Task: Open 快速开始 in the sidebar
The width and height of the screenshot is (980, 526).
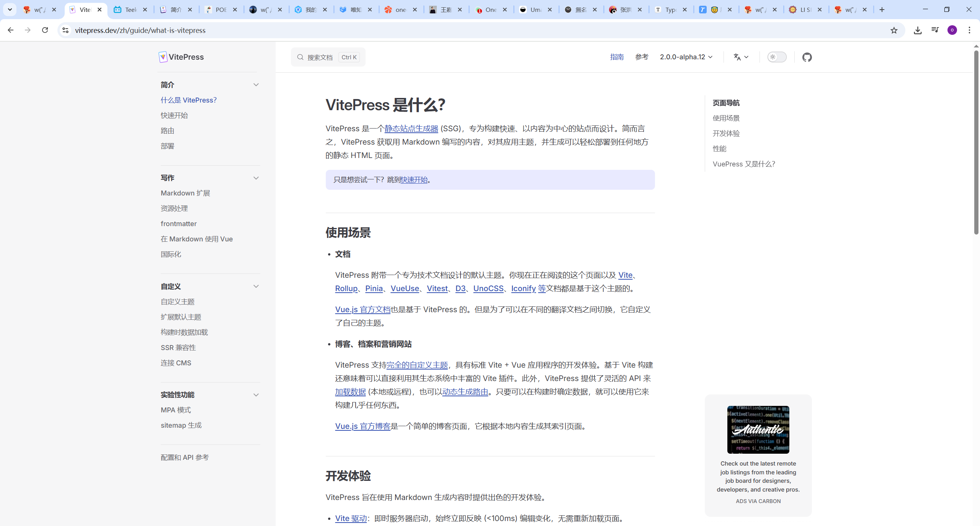Action: point(174,115)
